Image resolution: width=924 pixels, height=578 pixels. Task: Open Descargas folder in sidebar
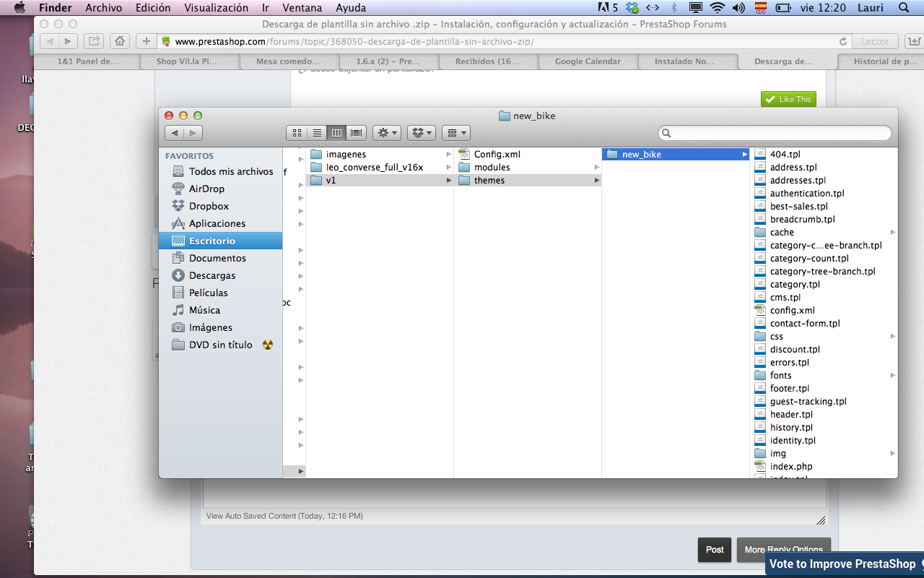[x=212, y=275]
